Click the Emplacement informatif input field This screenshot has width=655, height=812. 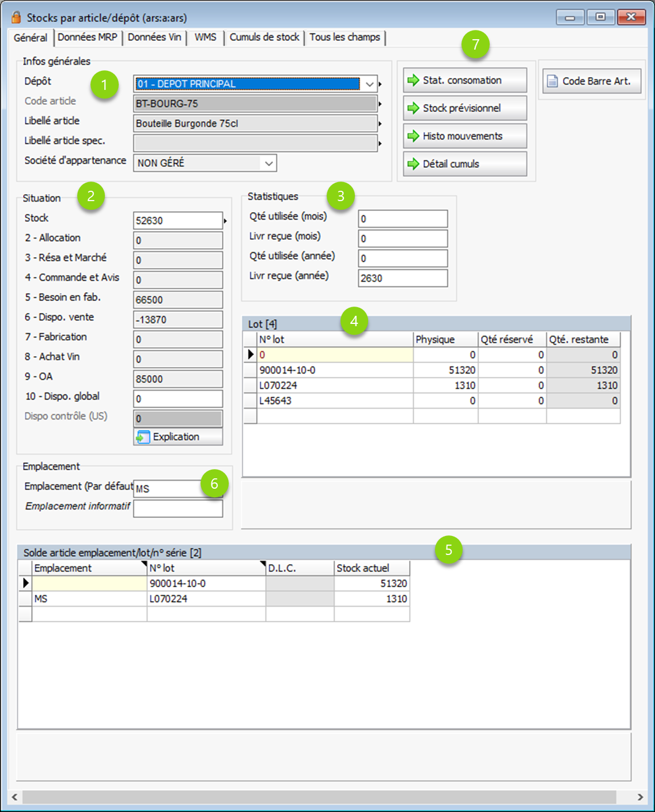178,508
